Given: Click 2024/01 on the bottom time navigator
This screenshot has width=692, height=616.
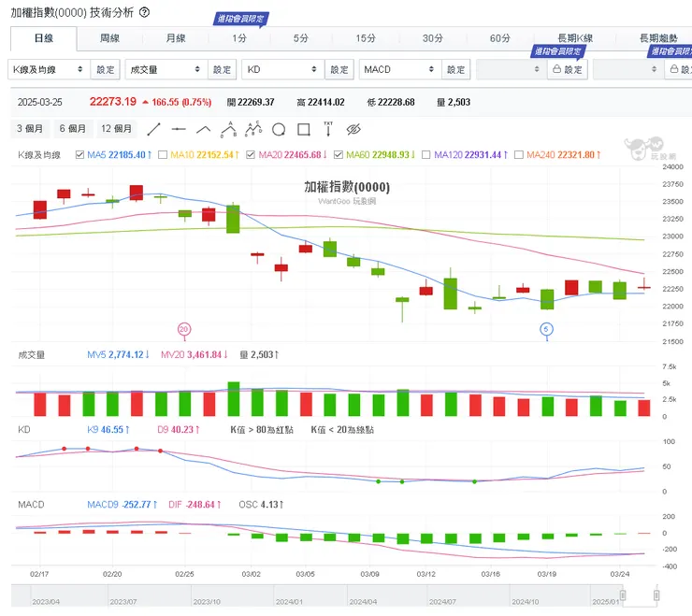Looking at the screenshot, I should [289, 602].
